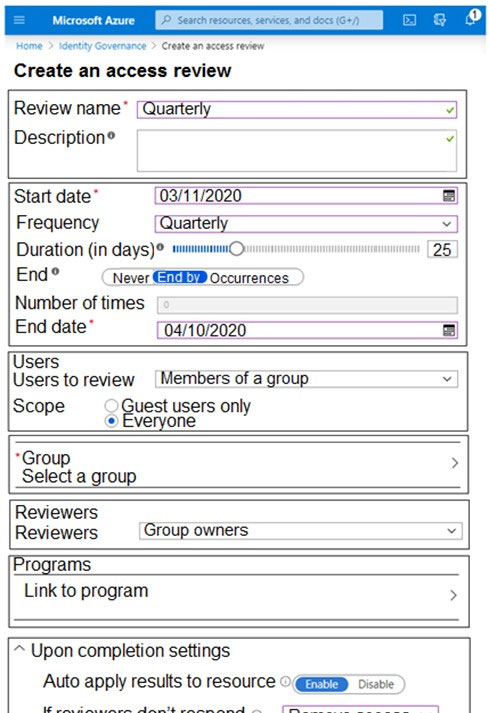Viewport: 489px width, 713px height.
Task: Click the info icon beside Auto apply results
Action: coord(285,681)
